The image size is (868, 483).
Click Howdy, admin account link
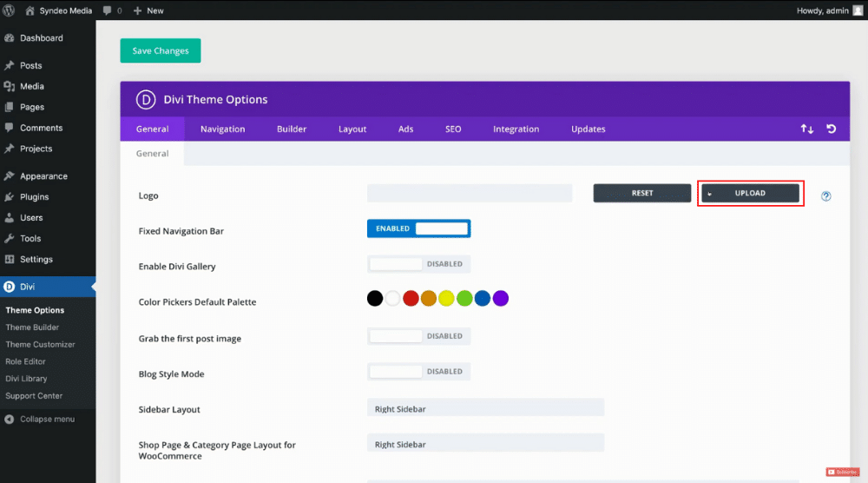pyautogui.click(x=823, y=10)
